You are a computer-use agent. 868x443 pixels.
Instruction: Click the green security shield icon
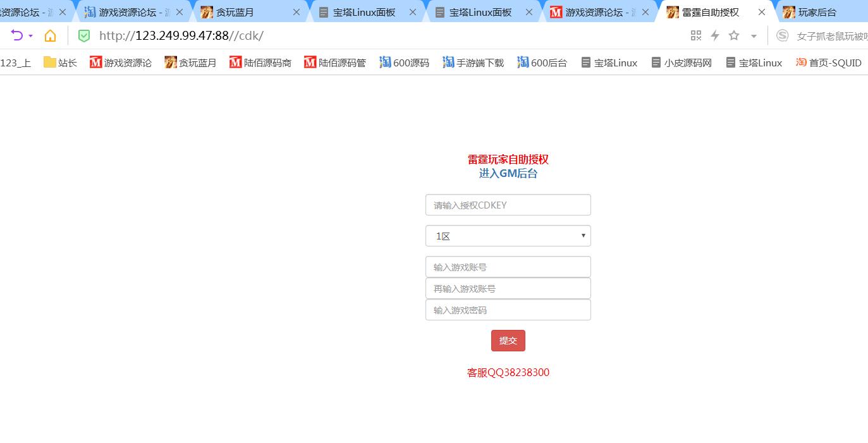coord(84,35)
